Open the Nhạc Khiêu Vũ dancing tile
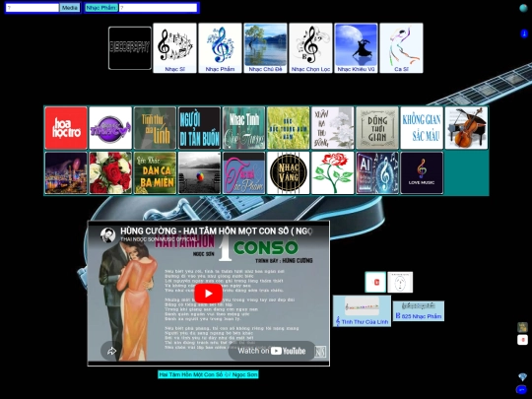This screenshot has height=399, width=532. click(x=356, y=48)
